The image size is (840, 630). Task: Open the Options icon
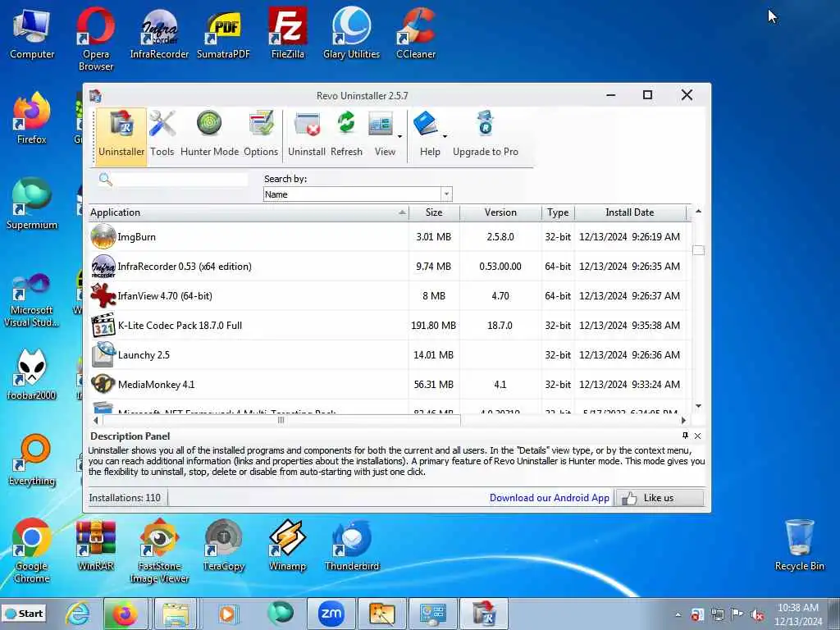click(x=261, y=135)
